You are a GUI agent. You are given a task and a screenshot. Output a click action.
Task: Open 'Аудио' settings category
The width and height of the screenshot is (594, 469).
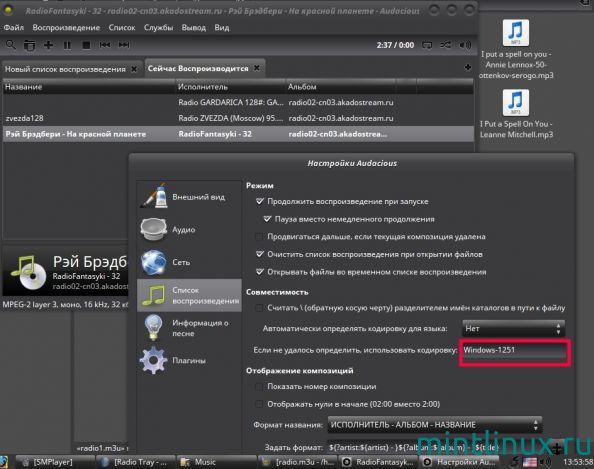[x=189, y=230]
